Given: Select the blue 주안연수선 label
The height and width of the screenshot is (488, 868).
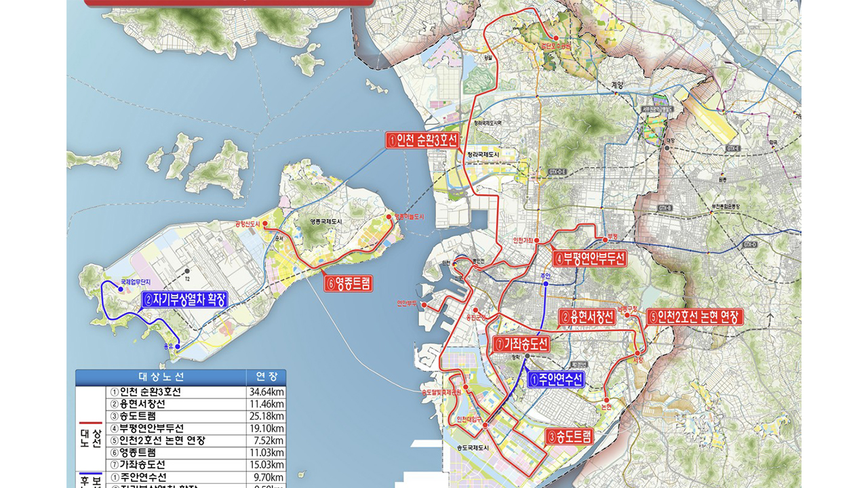Looking at the screenshot, I should 555,380.
